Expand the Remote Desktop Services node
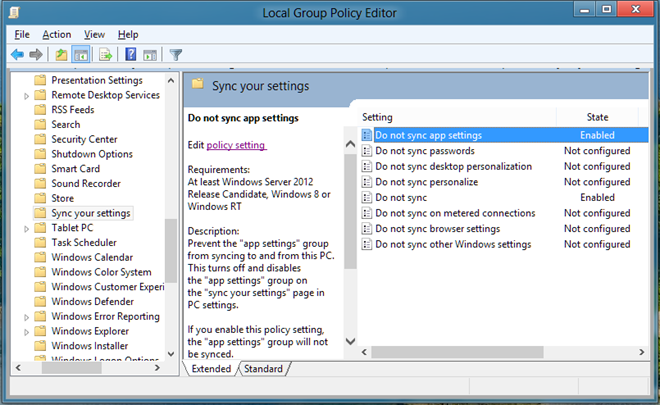Viewport: 660px width, 405px height. click(x=27, y=95)
